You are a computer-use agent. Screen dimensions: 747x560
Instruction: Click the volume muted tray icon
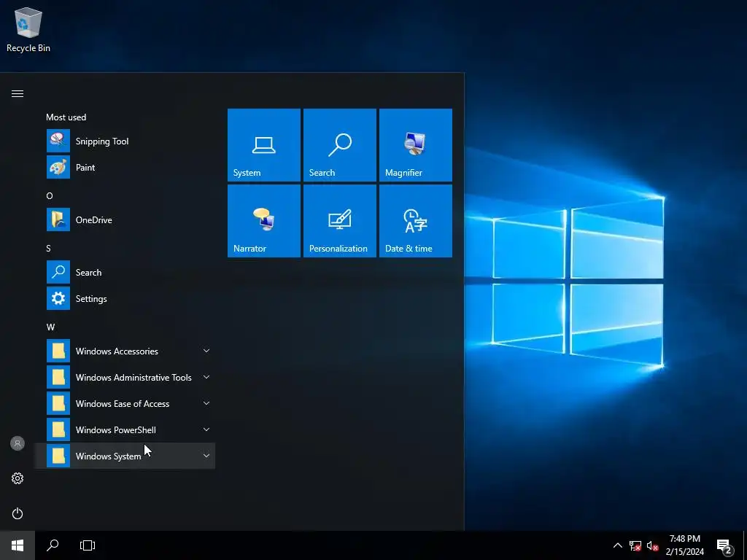coord(652,545)
